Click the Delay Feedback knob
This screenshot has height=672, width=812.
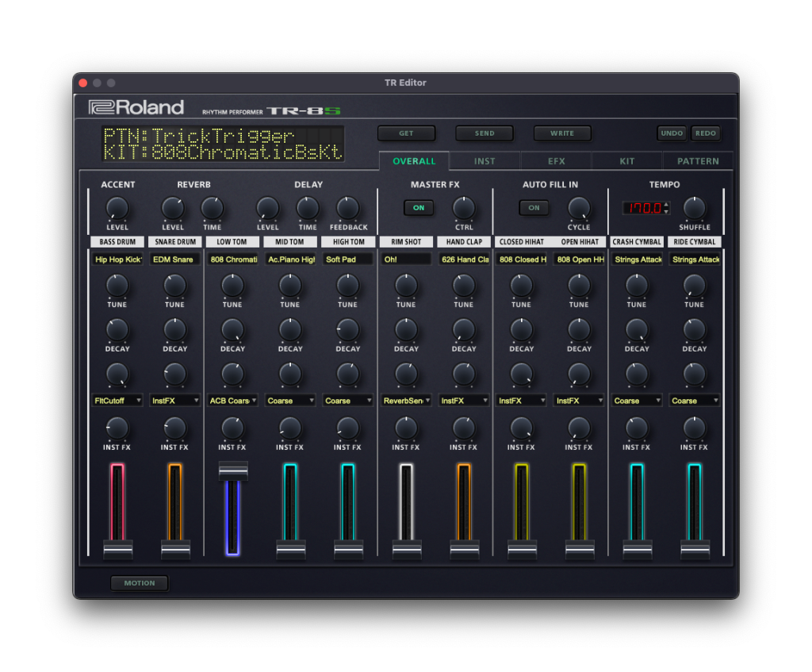click(x=348, y=209)
